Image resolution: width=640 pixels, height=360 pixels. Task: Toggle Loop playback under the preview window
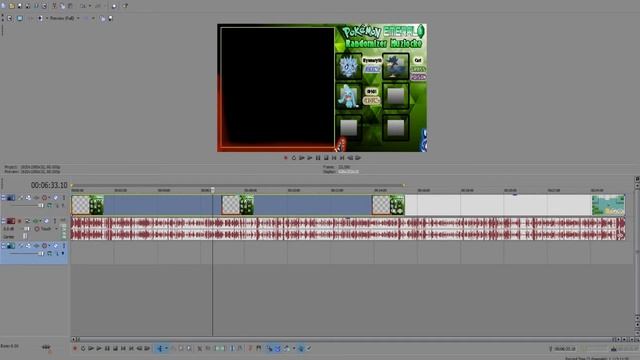click(x=293, y=158)
